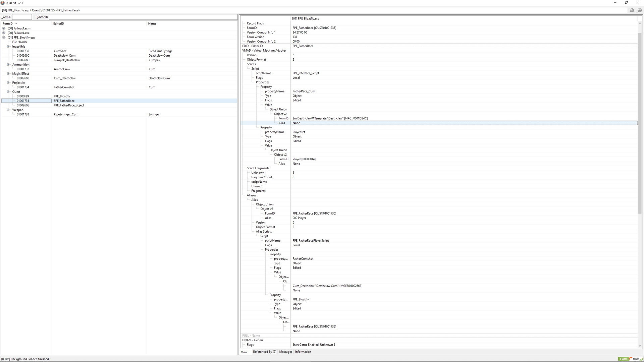This screenshot has height=362, width=644.
Task: Click the 'Player [00000014]' FormID value
Action: pos(304,159)
